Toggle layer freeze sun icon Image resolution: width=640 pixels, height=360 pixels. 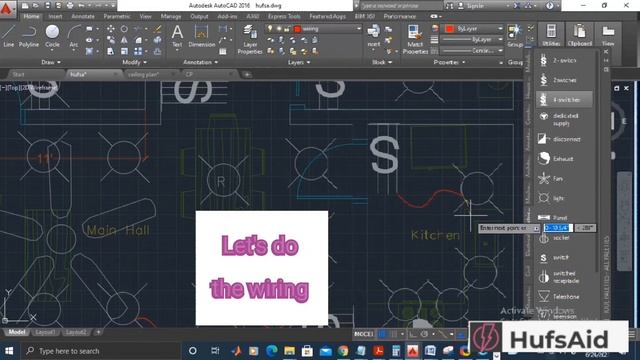pyautogui.click(x=279, y=29)
